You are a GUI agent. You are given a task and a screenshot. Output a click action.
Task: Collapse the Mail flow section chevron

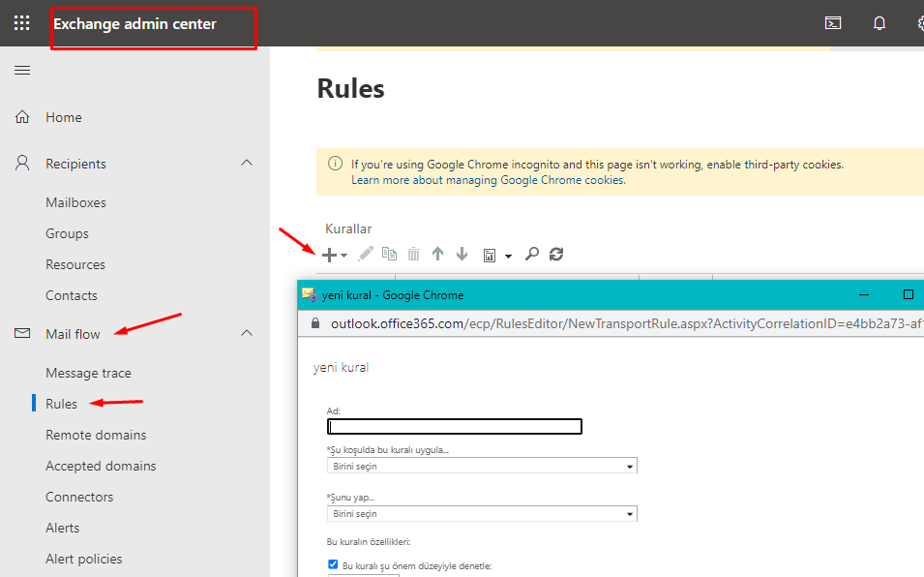[247, 333]
